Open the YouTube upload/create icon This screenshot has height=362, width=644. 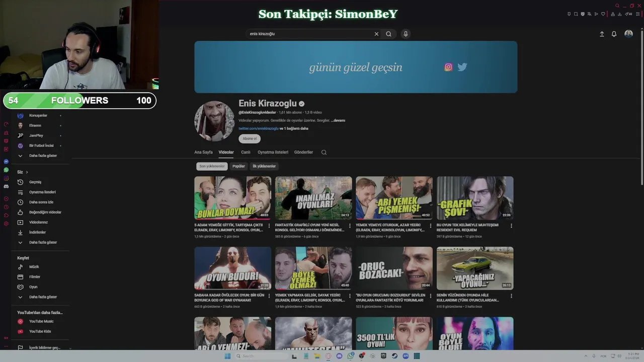click(602, 34)
